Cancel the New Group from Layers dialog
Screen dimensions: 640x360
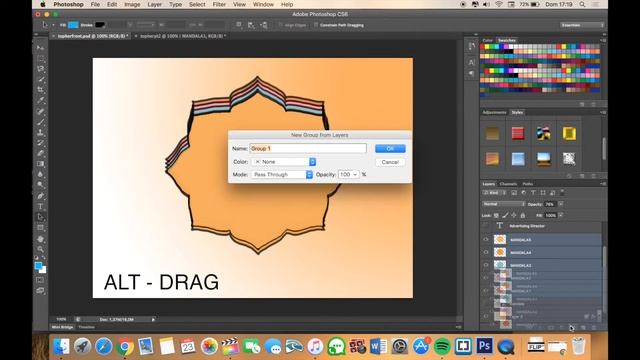pyautogui.click(x=390, y=162)
